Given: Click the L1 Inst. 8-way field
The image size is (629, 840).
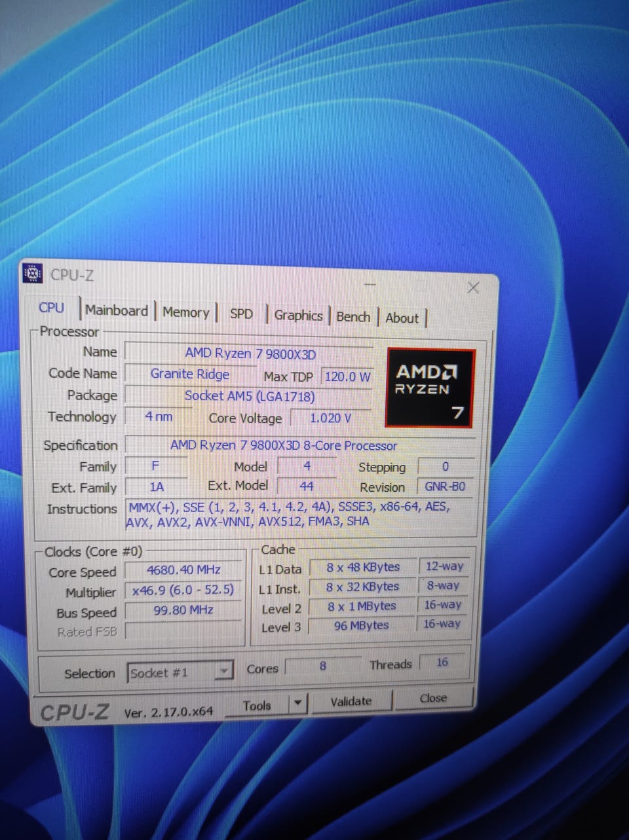Looking at the screenshot, I should [x=444, y=585].
